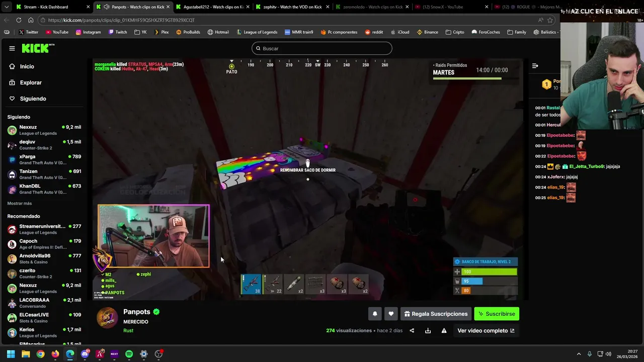This screenshot has height=362, width=644.
Task: Open recommended channel Kerios
Action: [x=44, y=332]
